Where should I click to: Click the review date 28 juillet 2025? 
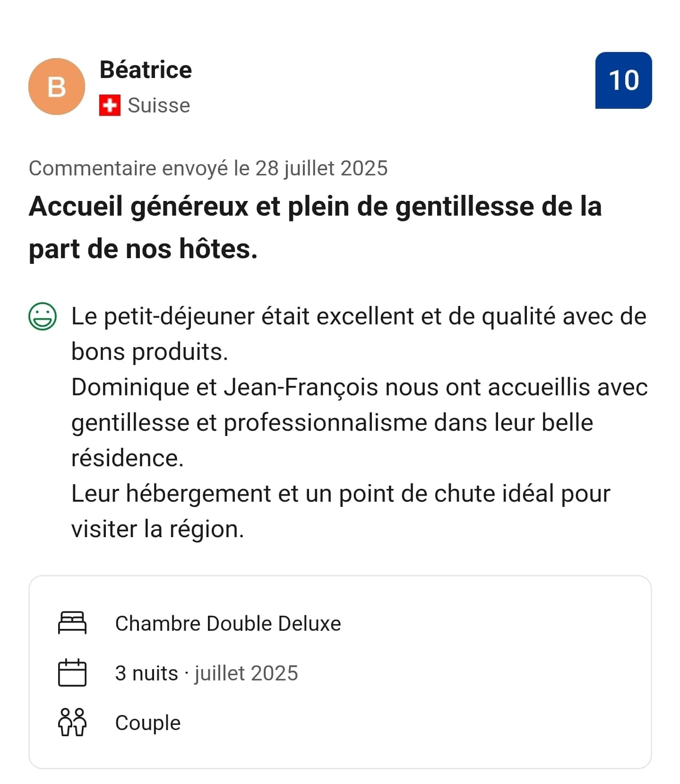coord(321,168)
